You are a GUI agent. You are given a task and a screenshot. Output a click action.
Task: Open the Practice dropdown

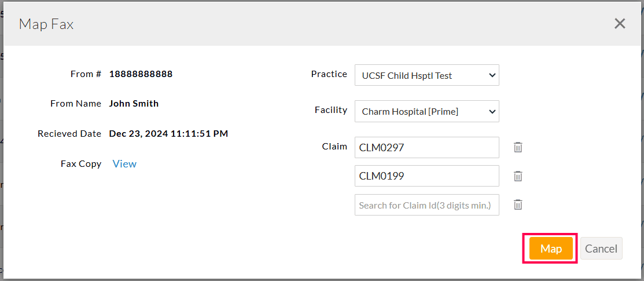(426, 75)
